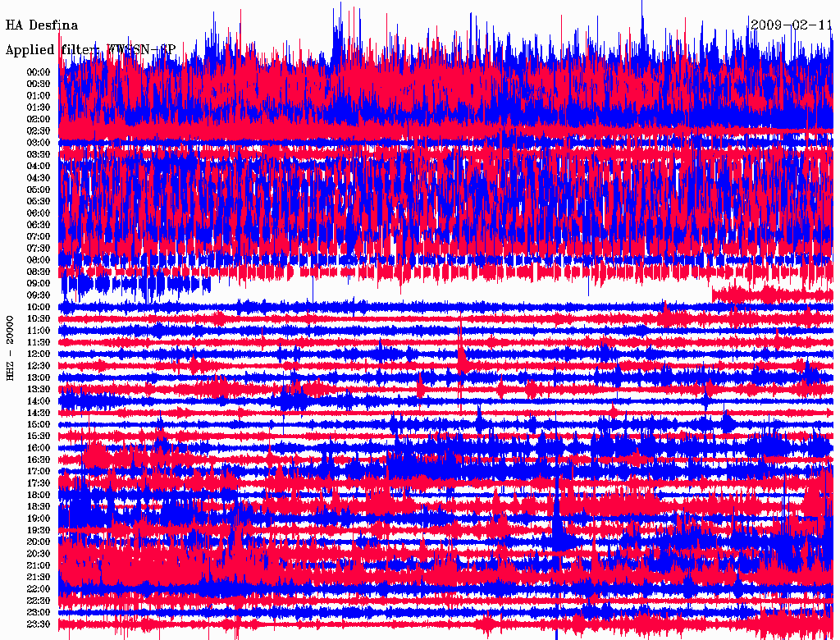Select the 03:00 time row label

tap(39, 143)
